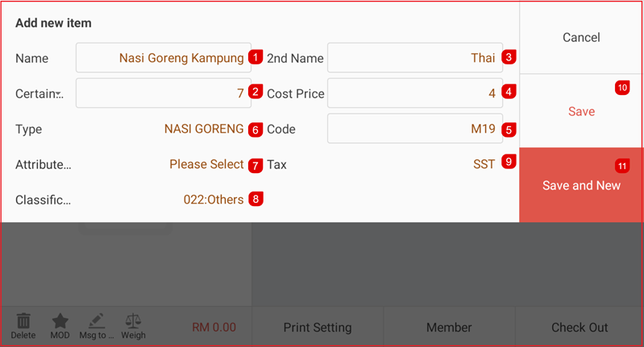Image resolution: width=644 pixels, height=347 pixels.
Task: Select the Member button
Action: (x=449, y=328)
